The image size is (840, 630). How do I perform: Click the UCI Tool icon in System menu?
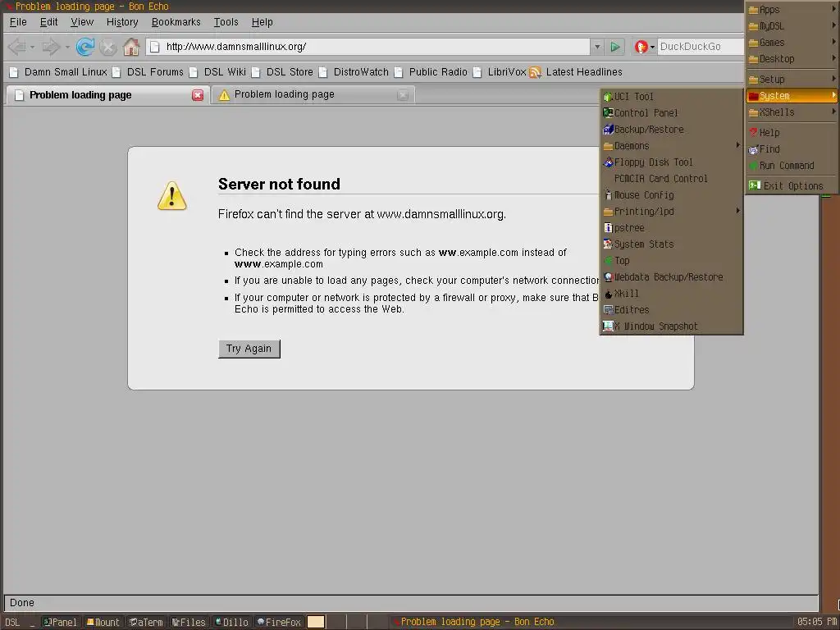click(608, 97)
